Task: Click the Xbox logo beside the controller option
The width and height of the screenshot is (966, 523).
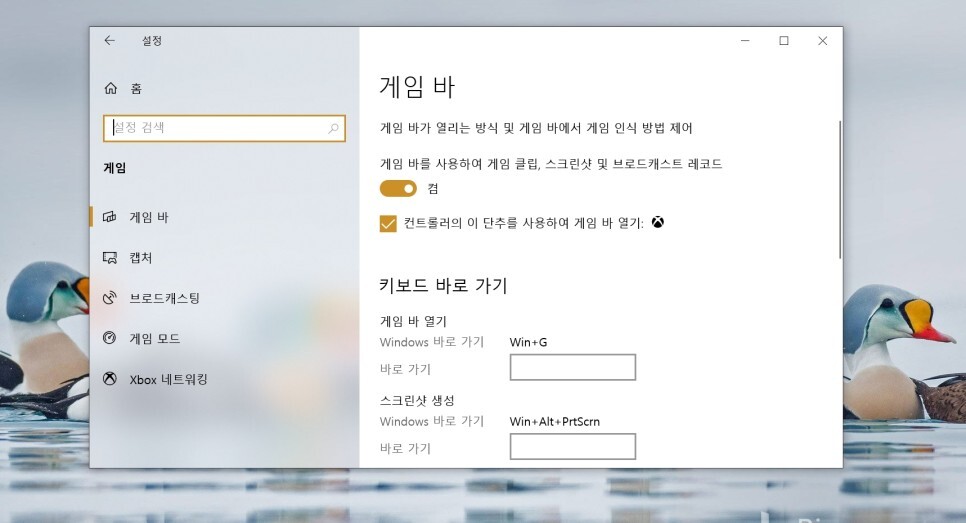Action: coord(658,222)
